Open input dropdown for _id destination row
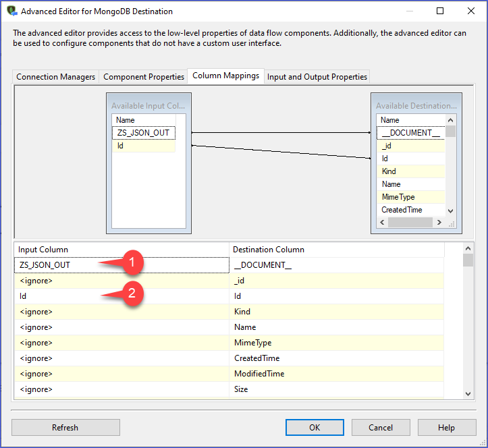 pos(121,281)
